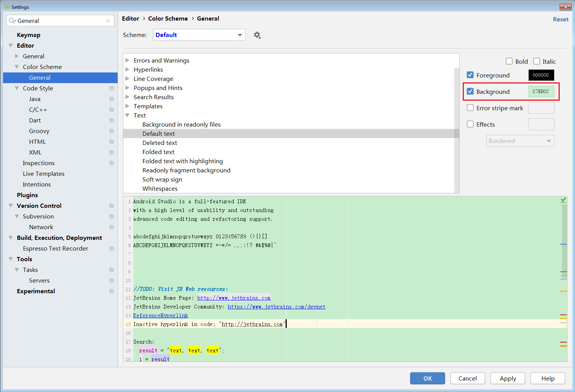Click the project-level icon next to Java
The image size is (575, 392).
click(x=111, y=99)
